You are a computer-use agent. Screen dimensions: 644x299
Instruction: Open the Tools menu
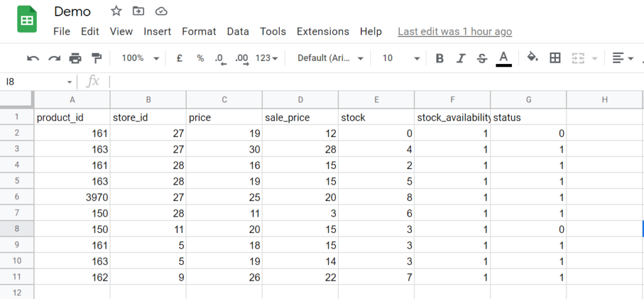tap(273, 31)
